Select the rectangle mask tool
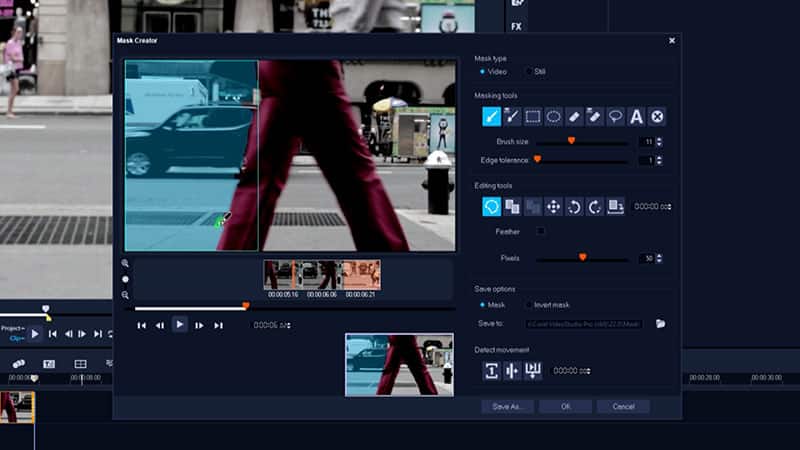 coord(533,117)
